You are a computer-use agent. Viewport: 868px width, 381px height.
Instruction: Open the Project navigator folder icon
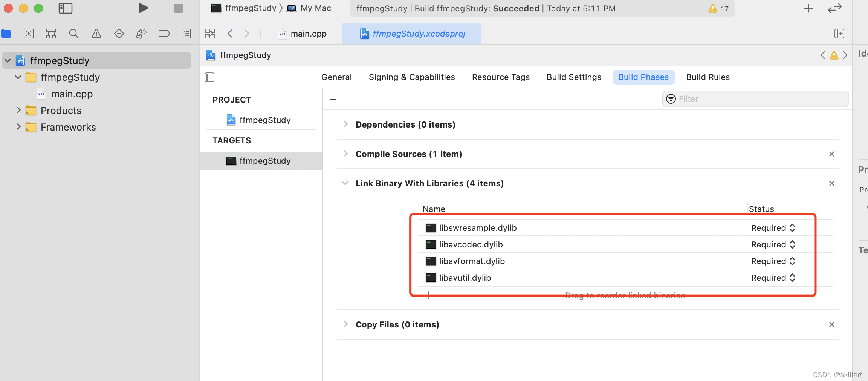point(6,34)
